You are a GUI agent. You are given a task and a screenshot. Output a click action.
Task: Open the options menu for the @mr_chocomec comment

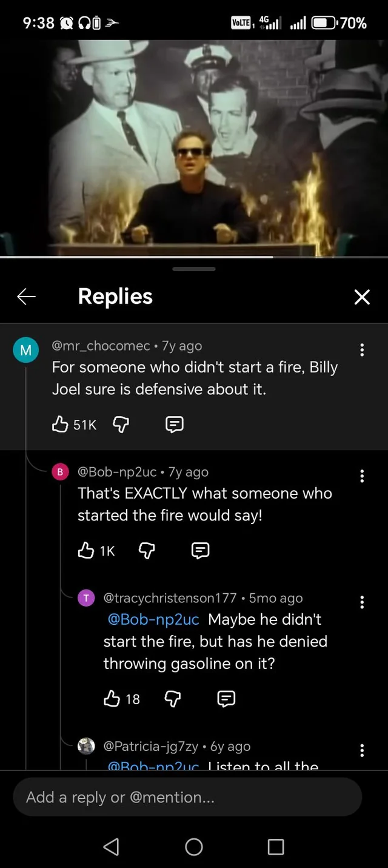point(362,350)
